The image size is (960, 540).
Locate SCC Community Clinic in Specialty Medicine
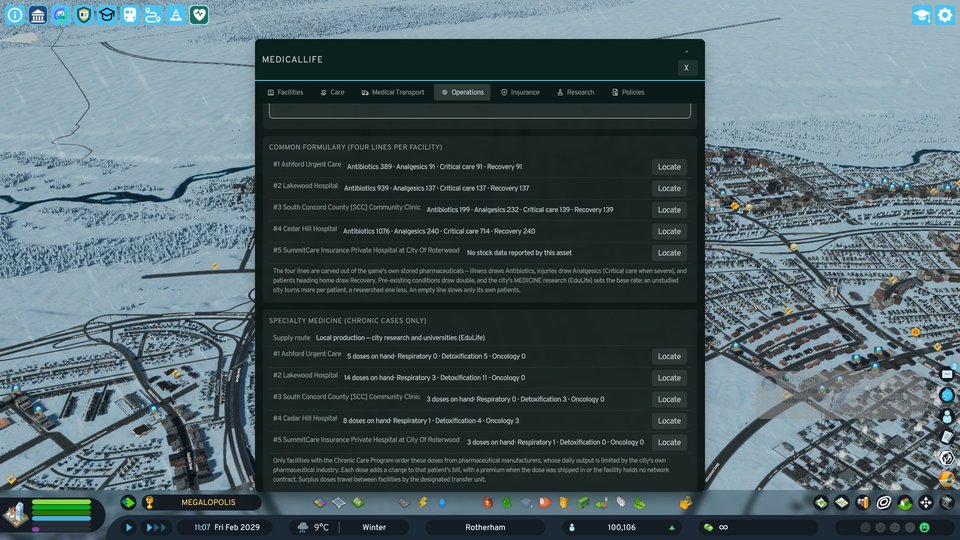pos(669,399)
